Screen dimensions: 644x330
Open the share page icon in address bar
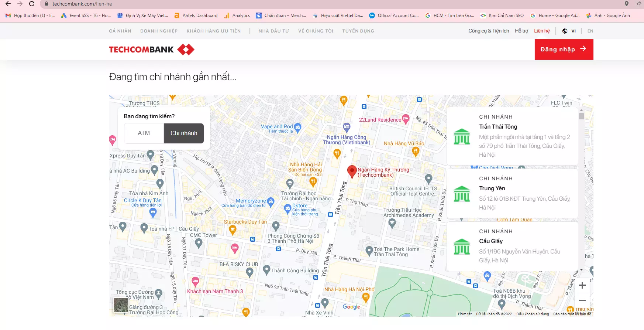[x=638, y=4]
